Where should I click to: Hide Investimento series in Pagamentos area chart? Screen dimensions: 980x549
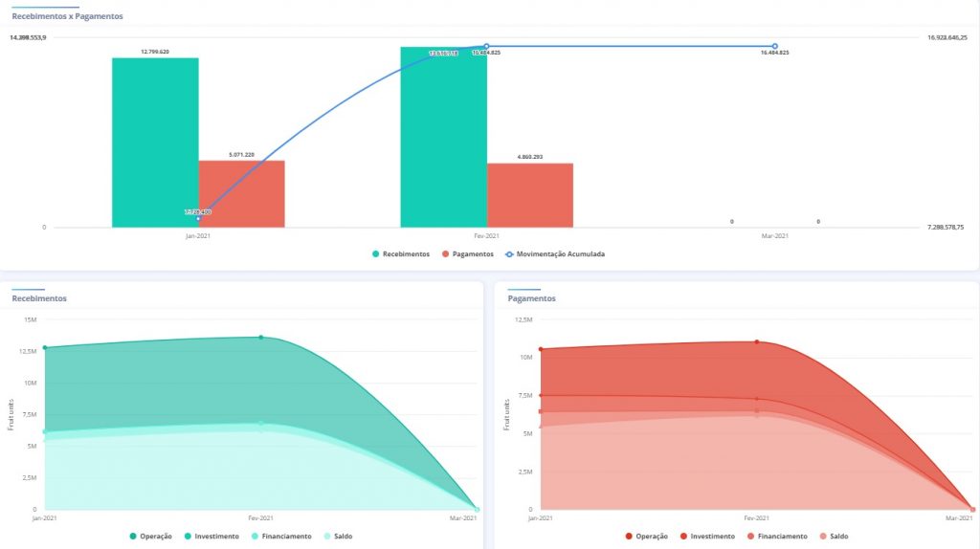[x=707, y=537]
